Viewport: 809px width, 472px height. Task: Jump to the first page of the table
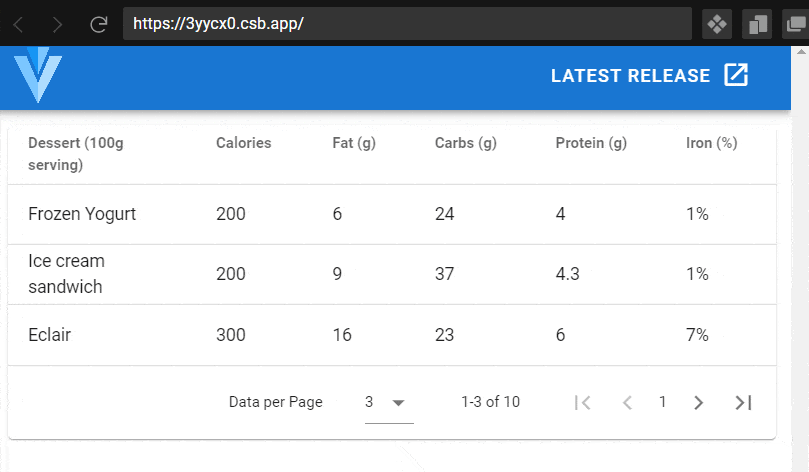(583, 402)
